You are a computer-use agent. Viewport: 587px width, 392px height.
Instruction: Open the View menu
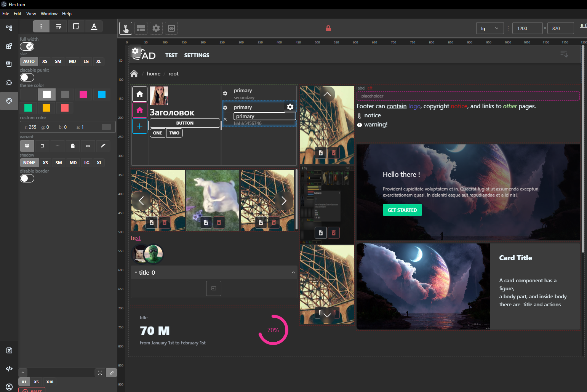pyautogui.click(x=31, y=13)
